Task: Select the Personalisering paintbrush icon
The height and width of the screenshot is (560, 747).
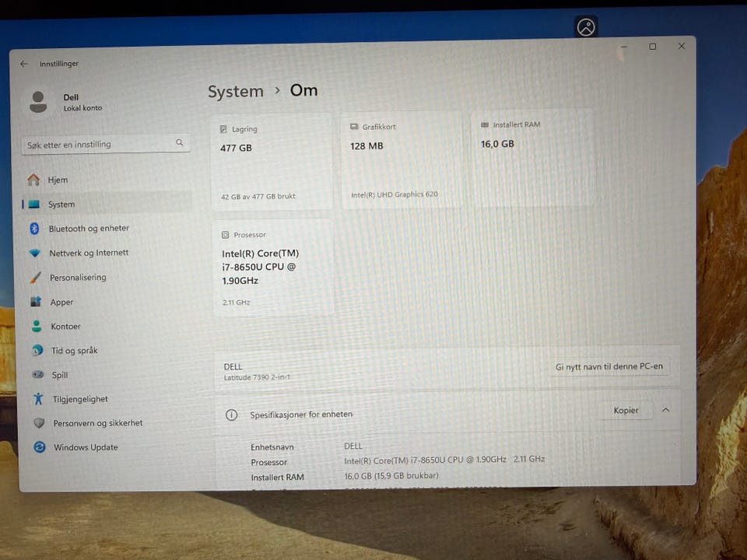Action: pos(35,278)
